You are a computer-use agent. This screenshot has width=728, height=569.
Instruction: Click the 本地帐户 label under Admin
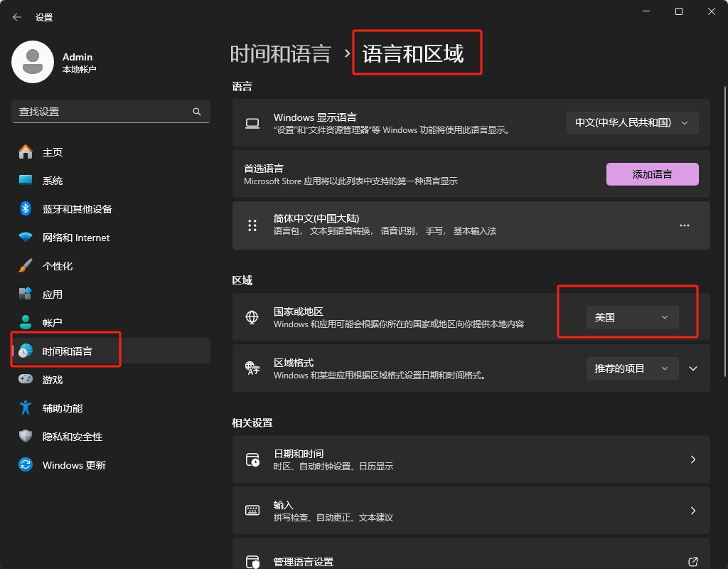[80, 69]
